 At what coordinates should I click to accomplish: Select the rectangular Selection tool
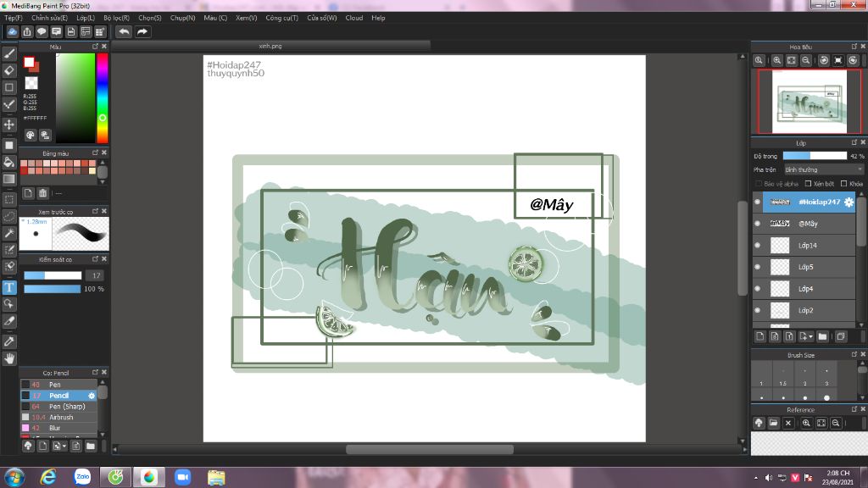(x=9, y=199)
